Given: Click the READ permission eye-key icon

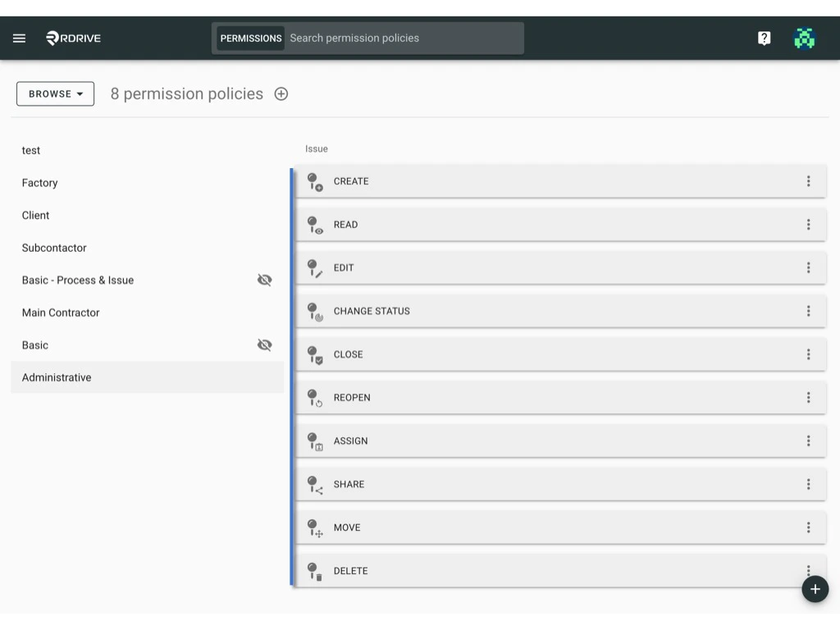Looking at the screenshot, I should [x=314, y=224].
